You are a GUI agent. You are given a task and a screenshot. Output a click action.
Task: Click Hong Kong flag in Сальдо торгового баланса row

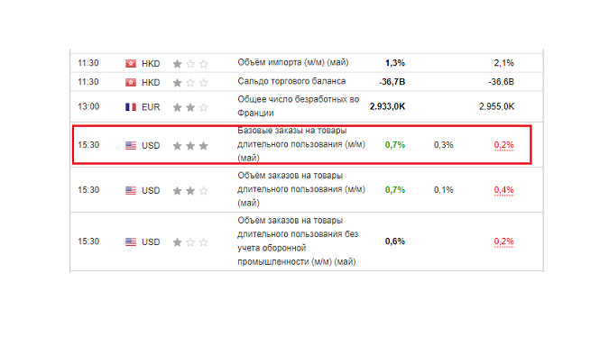[x=131, y=82]
